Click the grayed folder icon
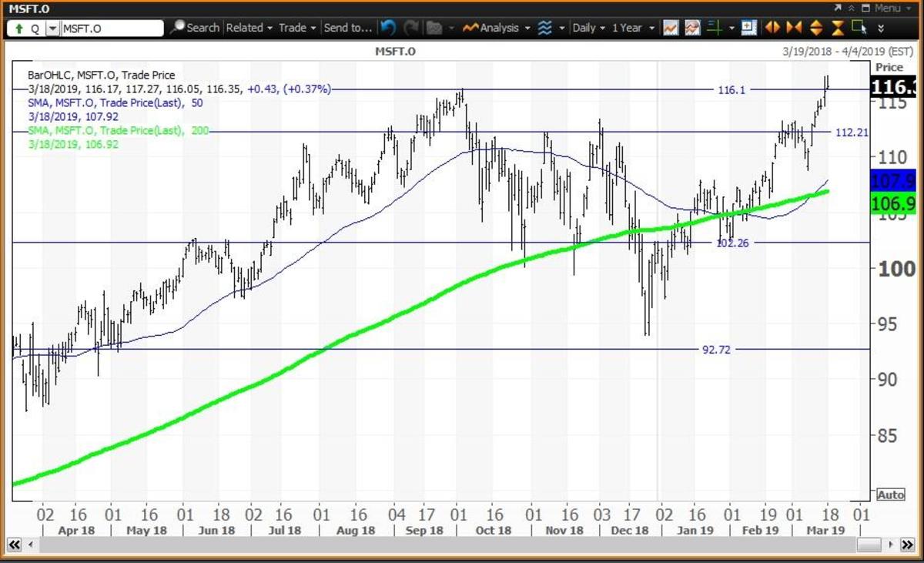The width and height of the screenshot is (924, 563). tap(434, 28)
